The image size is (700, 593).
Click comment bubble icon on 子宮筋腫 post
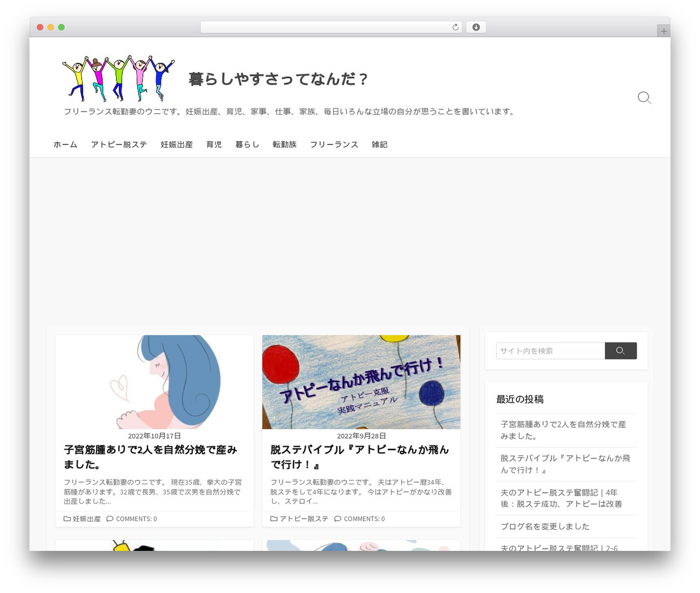click(110, 519)
